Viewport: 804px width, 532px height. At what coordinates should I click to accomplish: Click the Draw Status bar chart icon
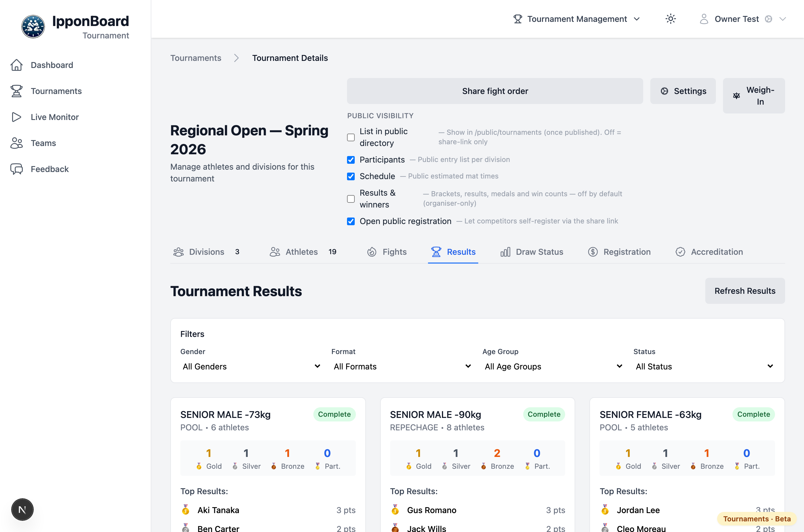coord(505,252)
